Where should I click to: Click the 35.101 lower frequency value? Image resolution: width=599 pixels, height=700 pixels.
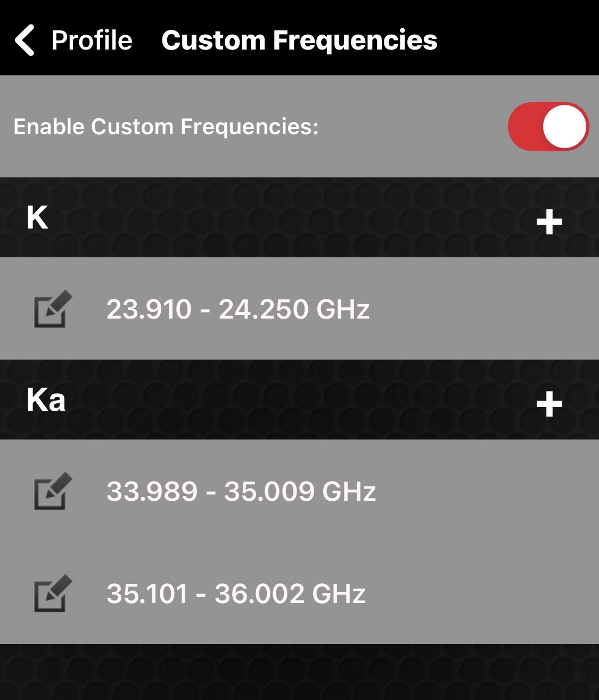(x=147, y=593)
